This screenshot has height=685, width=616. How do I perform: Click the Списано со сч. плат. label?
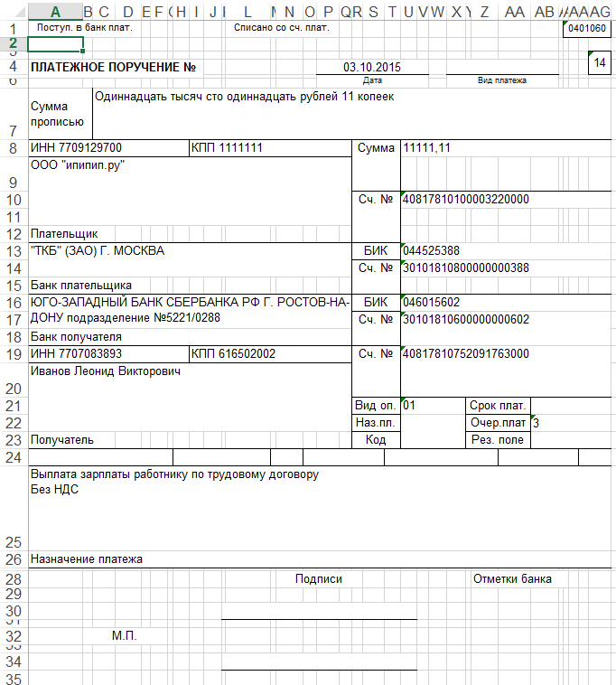point(282,28)
